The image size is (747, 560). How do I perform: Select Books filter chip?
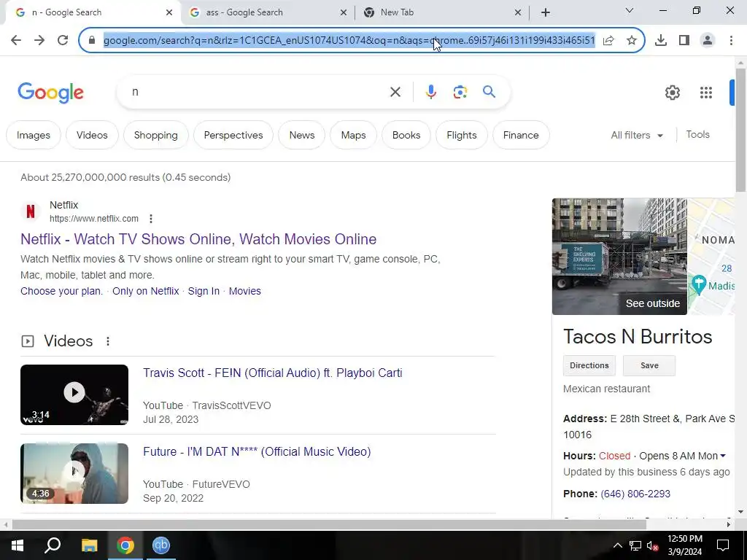(x=406, y=135)
